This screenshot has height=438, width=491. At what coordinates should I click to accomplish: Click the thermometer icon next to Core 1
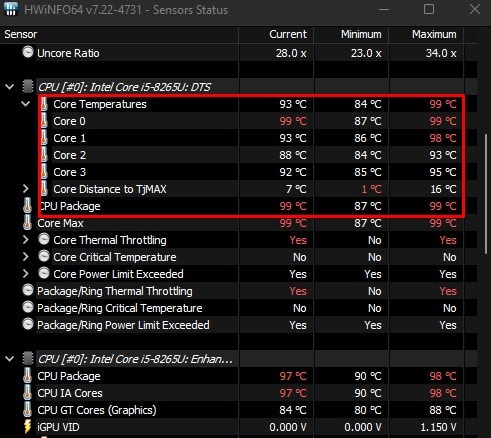[x=44, y=138]
